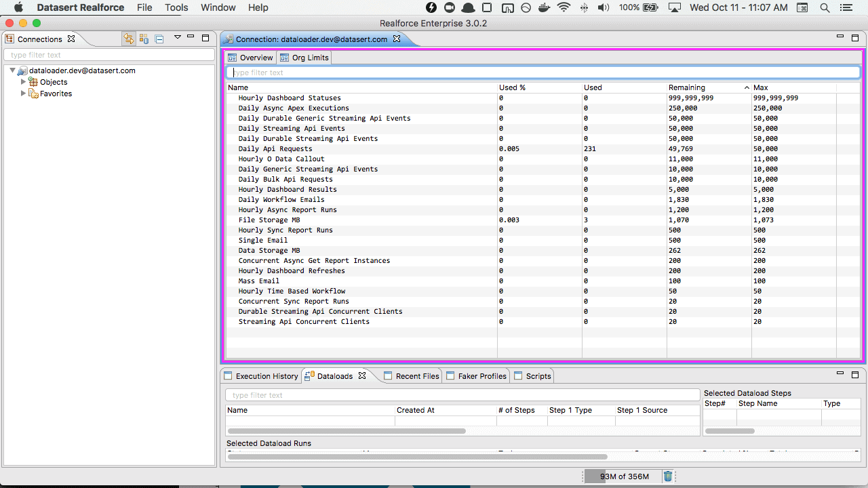Select the Daily Api Requests row
The width and height of the screenshot is (868, 488).
[x=543, y=148]
